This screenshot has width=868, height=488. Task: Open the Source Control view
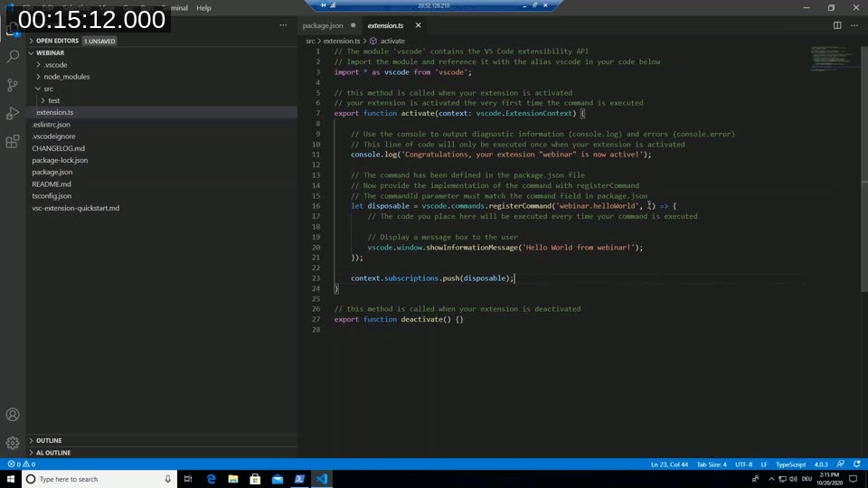(x=13, y=85)
